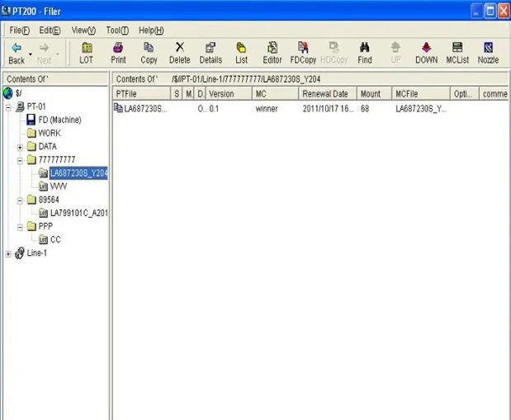Select the WORK folder in tree
The width and height of the screenshot is (511, 420).
[49, 133]
